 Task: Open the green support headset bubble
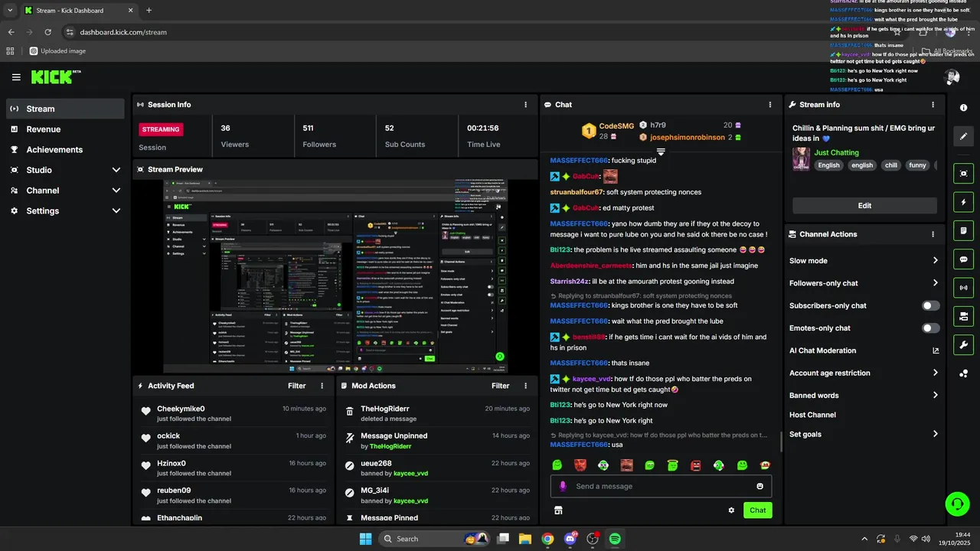tap(957, 504)
